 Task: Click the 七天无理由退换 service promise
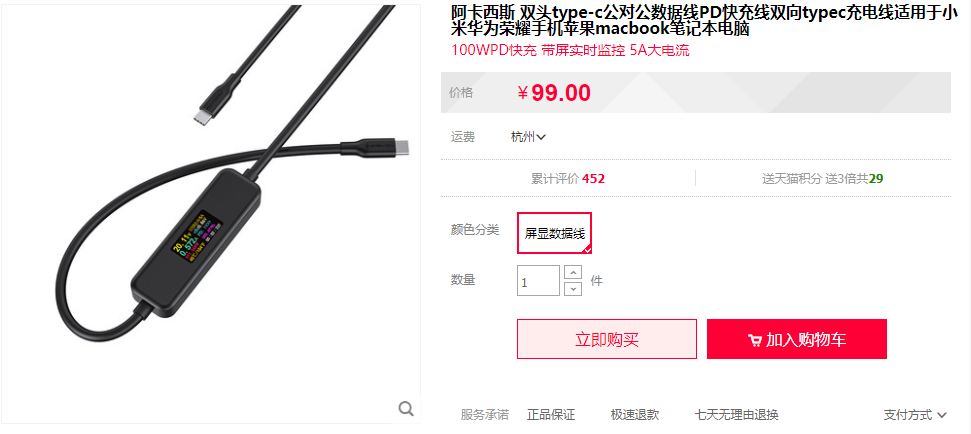point(736,415)
